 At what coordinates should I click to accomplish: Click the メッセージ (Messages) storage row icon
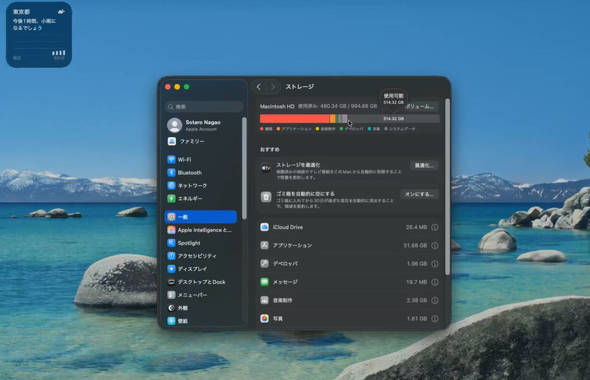pos(265,282)
